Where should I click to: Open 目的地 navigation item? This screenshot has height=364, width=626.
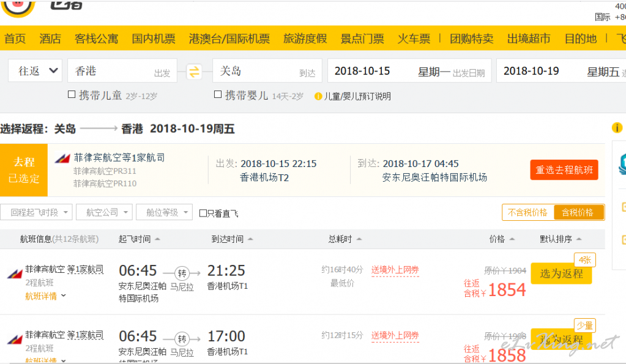tap(581, 39)
